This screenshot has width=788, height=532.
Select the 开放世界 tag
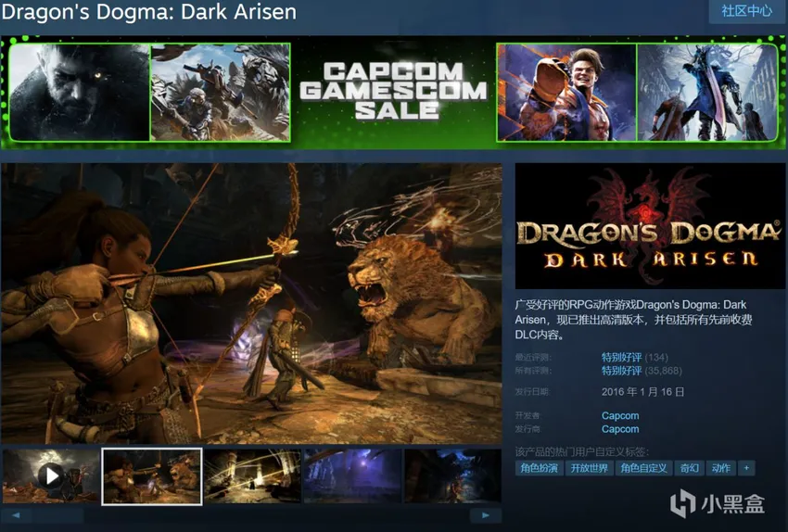click(x=589, y=468)
